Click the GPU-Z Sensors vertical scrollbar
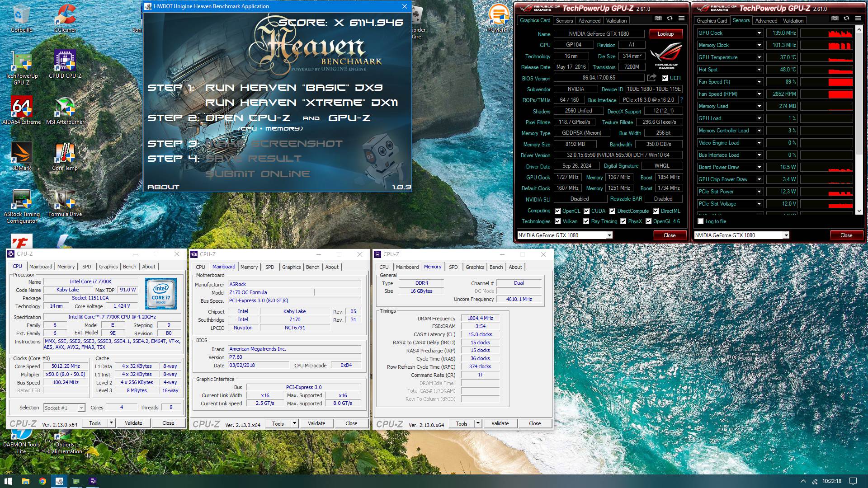Screen dimensions: 868x488 click(859, 121)
